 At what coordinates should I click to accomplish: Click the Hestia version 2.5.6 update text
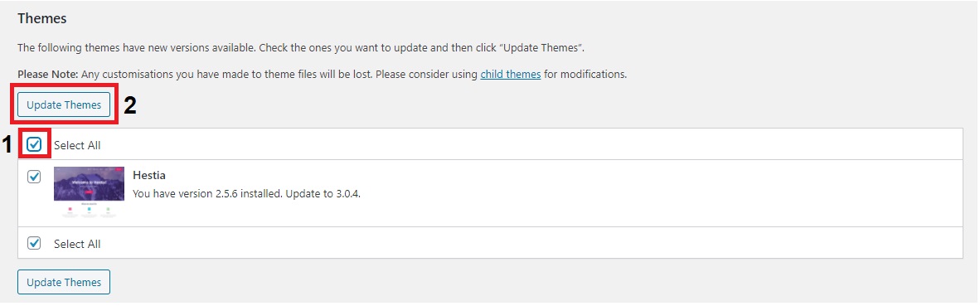(247, 193)
